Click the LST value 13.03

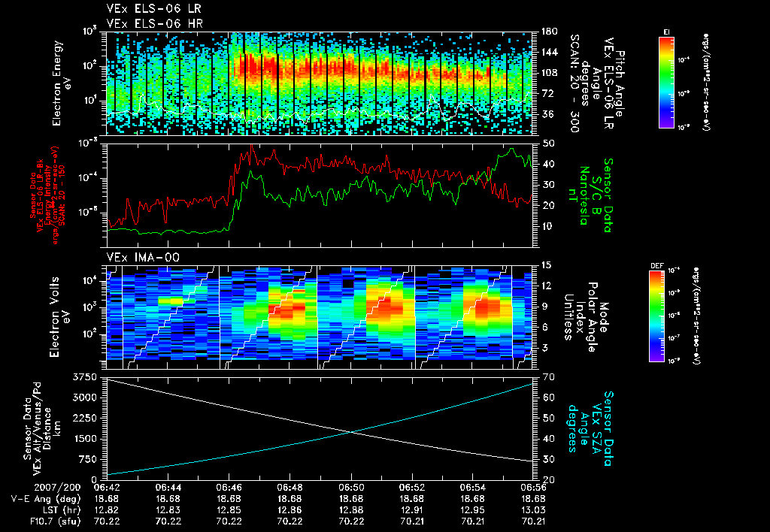[x=534, y=510]
